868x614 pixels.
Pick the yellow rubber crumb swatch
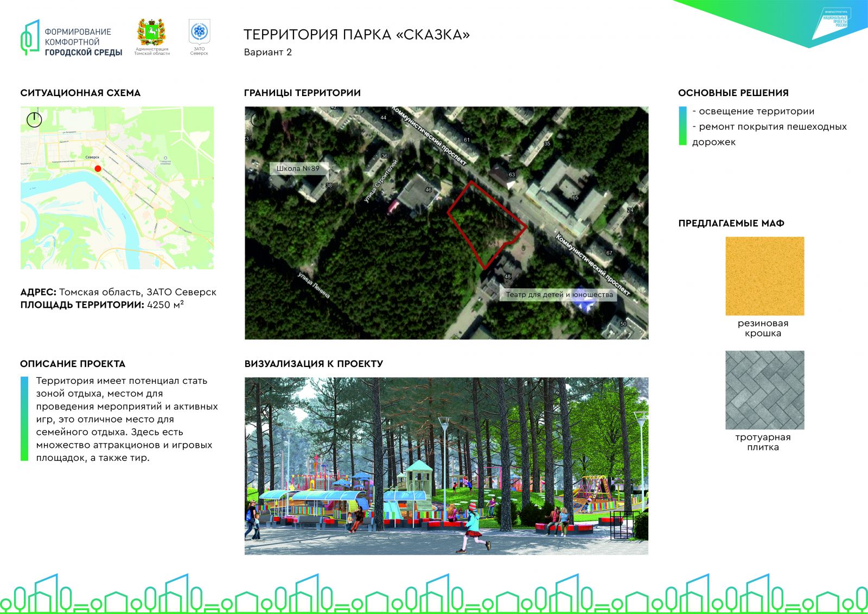(x=764, y=276)
